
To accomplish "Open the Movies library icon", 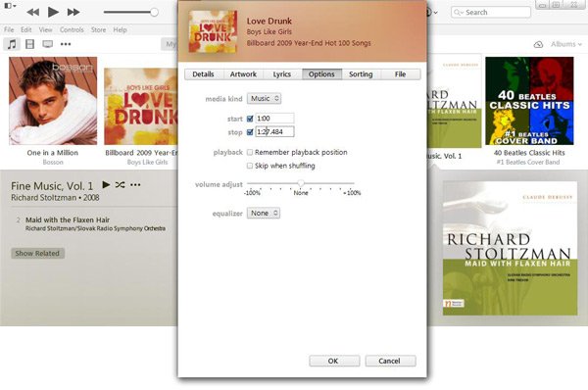I will point(29,44).
